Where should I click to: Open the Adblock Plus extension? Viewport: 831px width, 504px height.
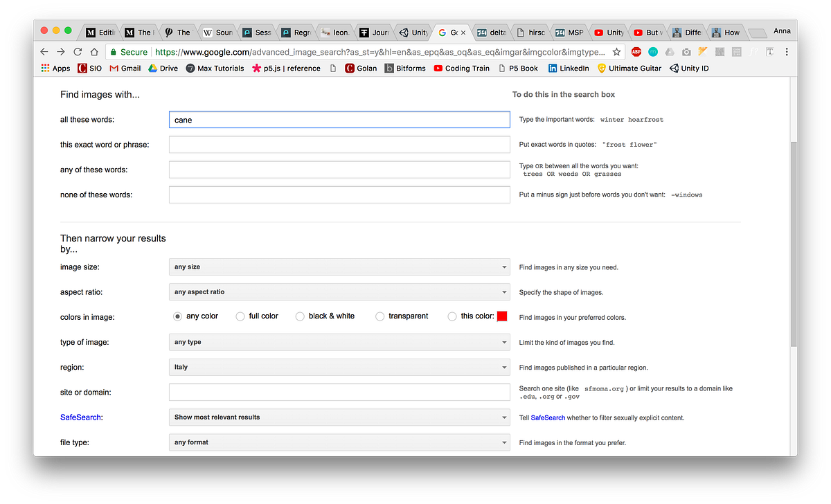tap(636, 52)
